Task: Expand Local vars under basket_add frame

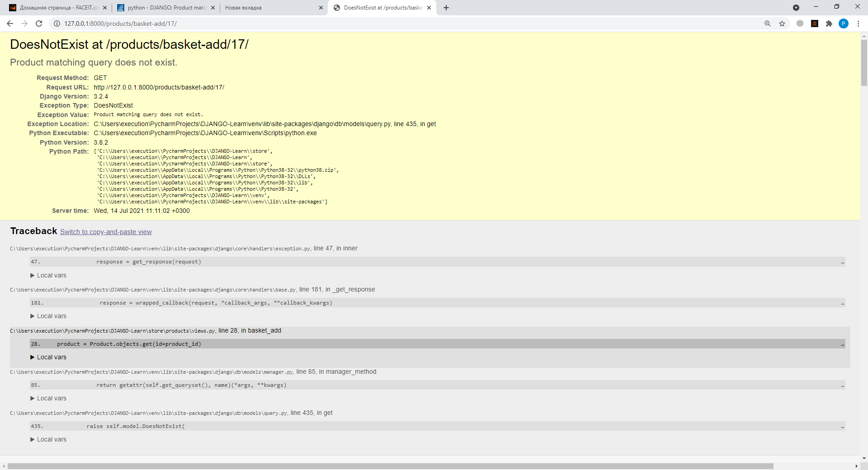Action: point(48,357)
